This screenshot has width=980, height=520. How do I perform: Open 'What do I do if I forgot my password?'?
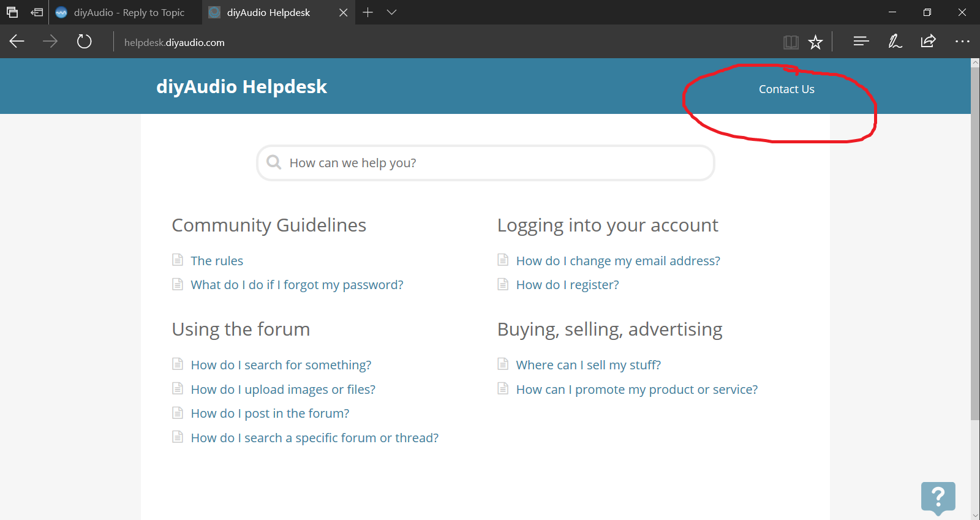pos(297,285)
